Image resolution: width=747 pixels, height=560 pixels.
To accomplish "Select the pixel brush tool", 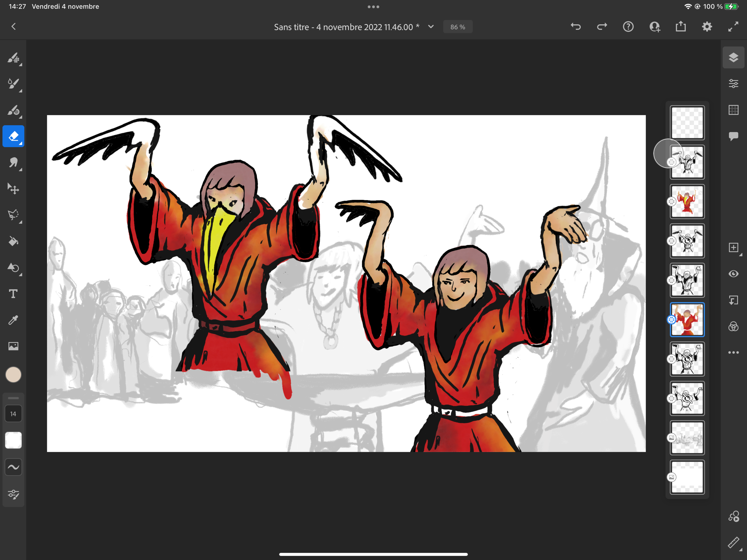I will click(x=13, y=58).
